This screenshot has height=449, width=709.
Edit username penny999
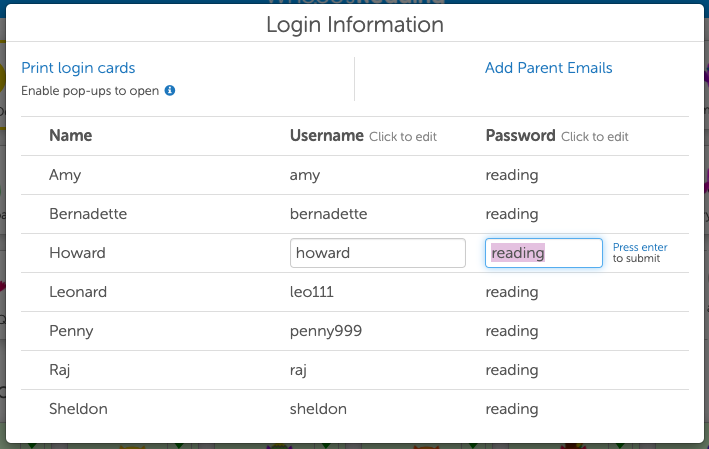pos(325,331)
